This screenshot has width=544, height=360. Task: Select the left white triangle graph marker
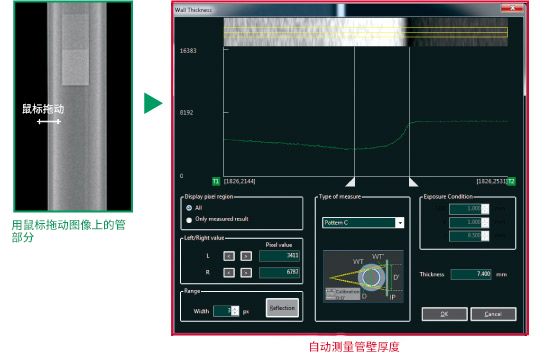(x=350, y=182)
